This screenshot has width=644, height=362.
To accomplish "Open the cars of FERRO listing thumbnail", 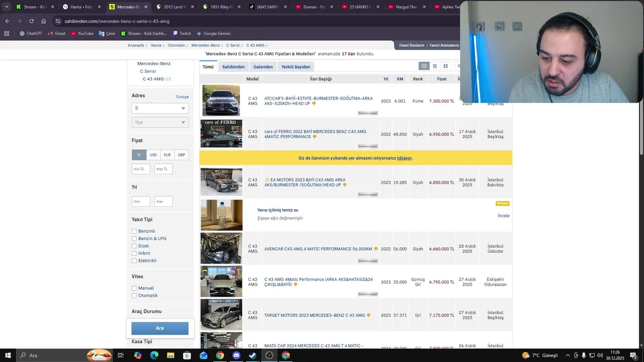I will [221, 134].
